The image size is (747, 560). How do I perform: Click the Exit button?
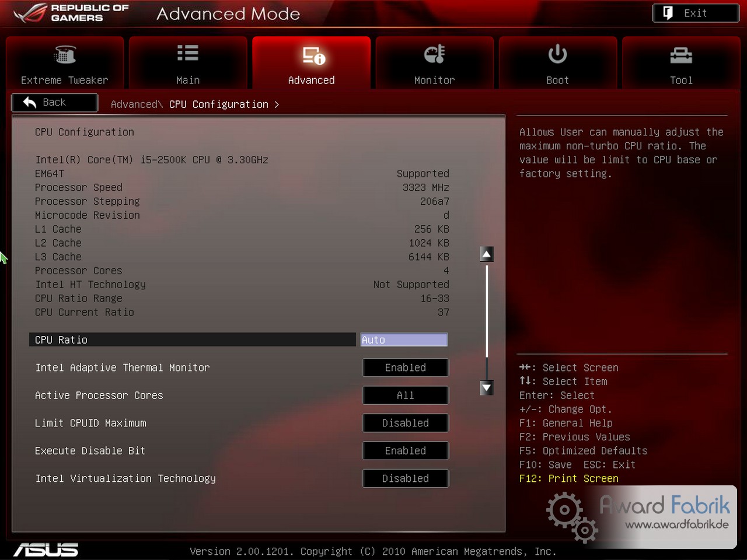(x=696, y=13)
